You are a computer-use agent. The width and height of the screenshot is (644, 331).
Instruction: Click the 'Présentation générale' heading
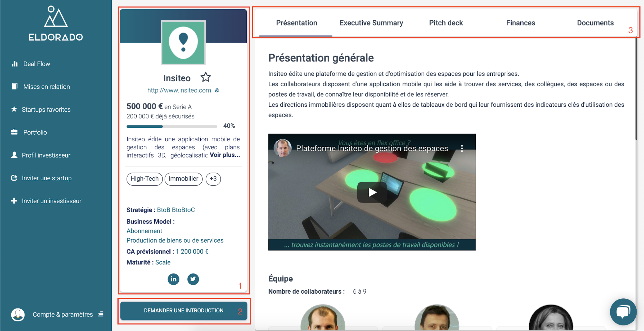click(x=321, y=58)
